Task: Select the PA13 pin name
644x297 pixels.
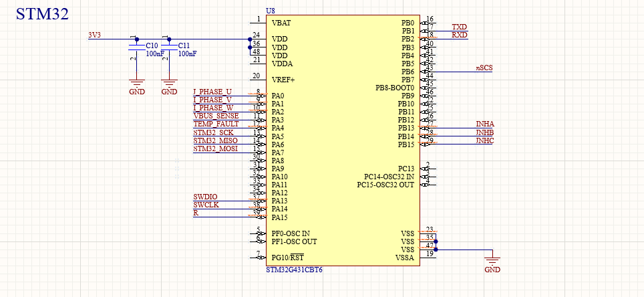Action: (280, 201)
